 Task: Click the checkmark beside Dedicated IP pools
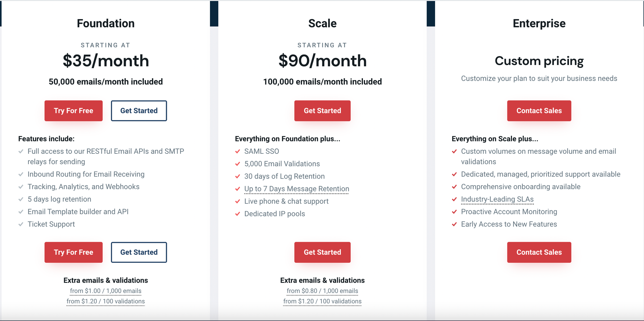tap(238, 214)
